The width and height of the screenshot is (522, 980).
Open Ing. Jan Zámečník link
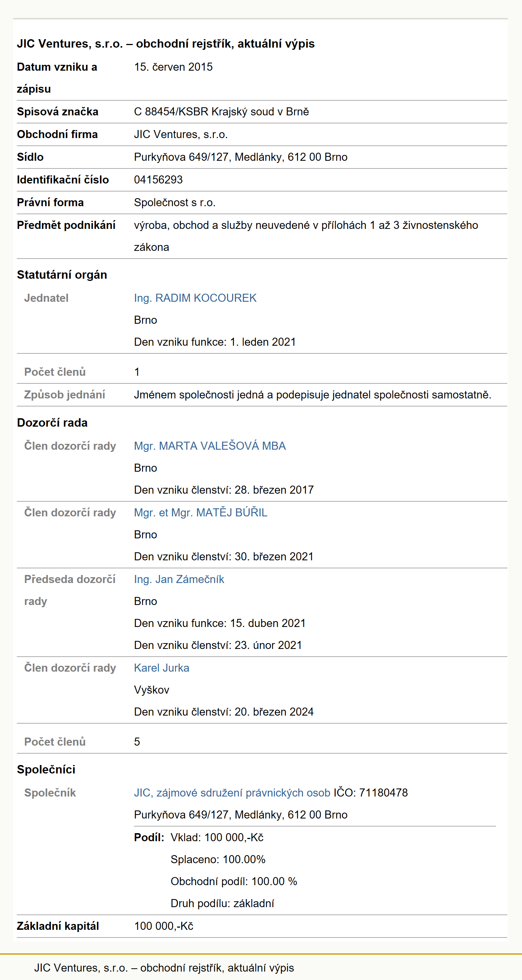tap(179, 579)
